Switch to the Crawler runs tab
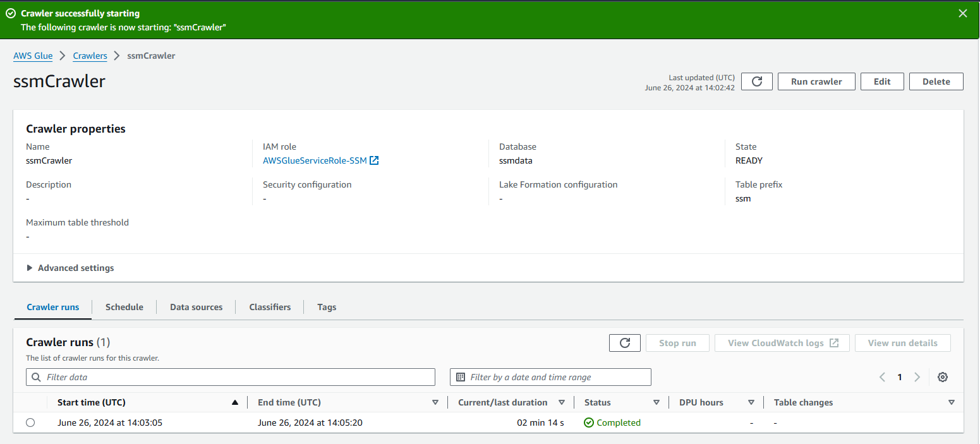This screenshot has width=980, height=444. [x=53, y=307]
